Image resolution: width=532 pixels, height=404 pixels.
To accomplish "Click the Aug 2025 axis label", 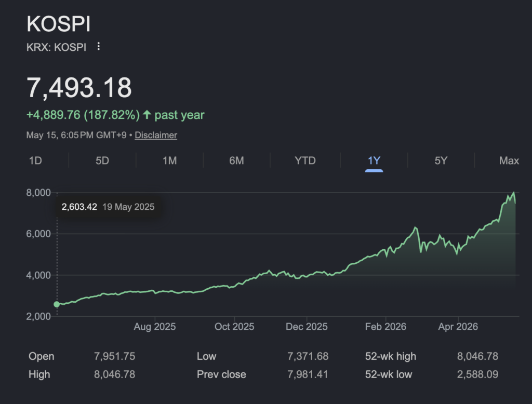I will pos(155,327).
